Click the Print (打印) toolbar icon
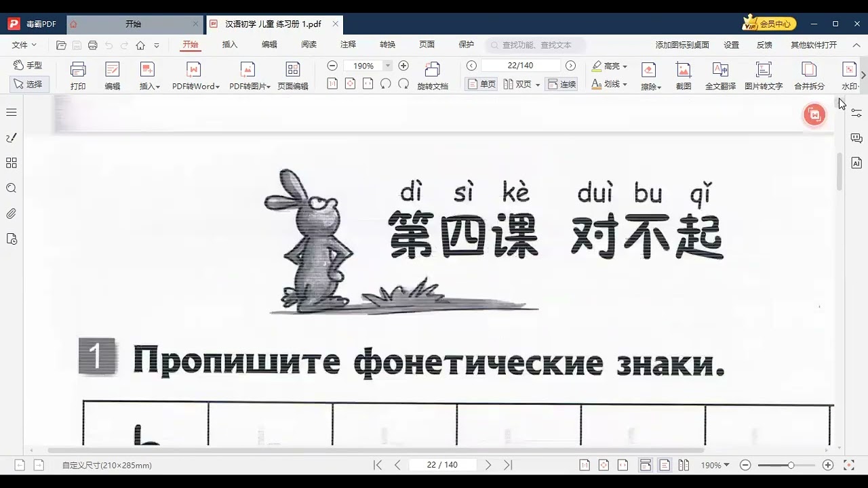 coord(78,76)
